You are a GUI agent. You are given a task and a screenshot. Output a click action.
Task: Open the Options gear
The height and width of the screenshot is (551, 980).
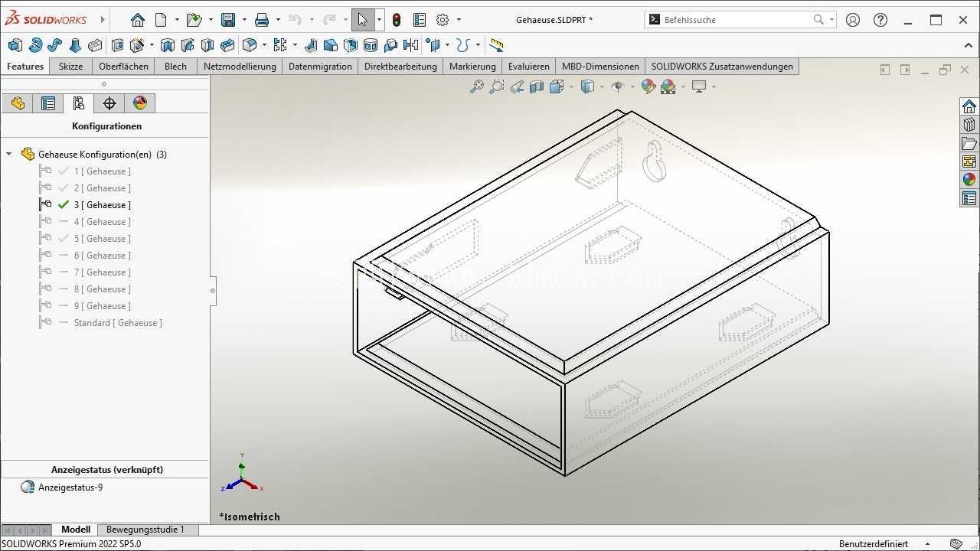pyautogui.click(x=443, y=20)
